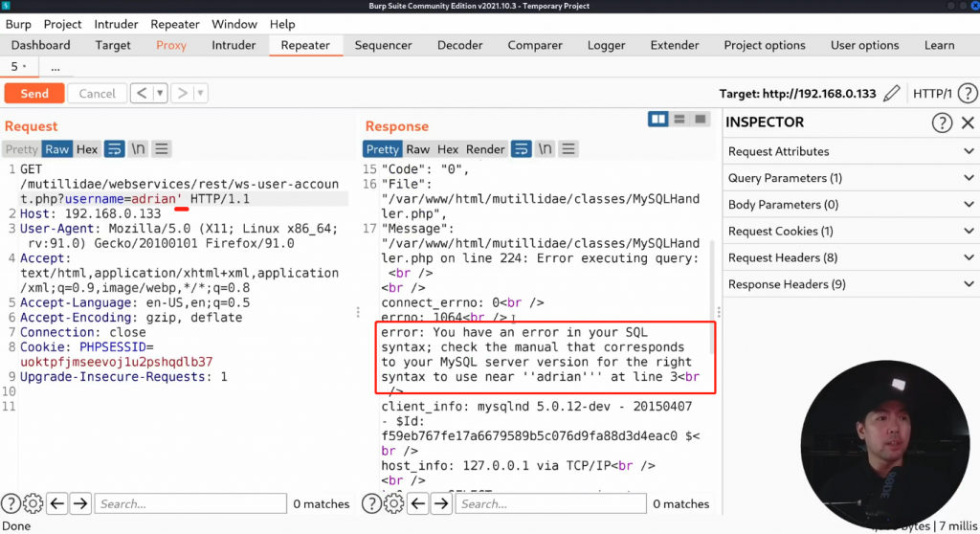Viewport: 980px width, 534px height.
Task: Go to previous request in history
Action: [142, 93]
